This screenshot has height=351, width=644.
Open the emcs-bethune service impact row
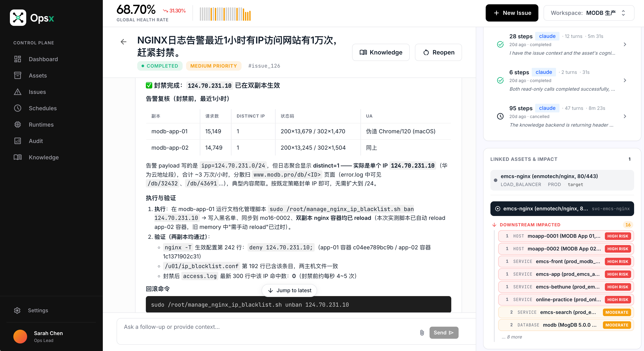(566, 287)
